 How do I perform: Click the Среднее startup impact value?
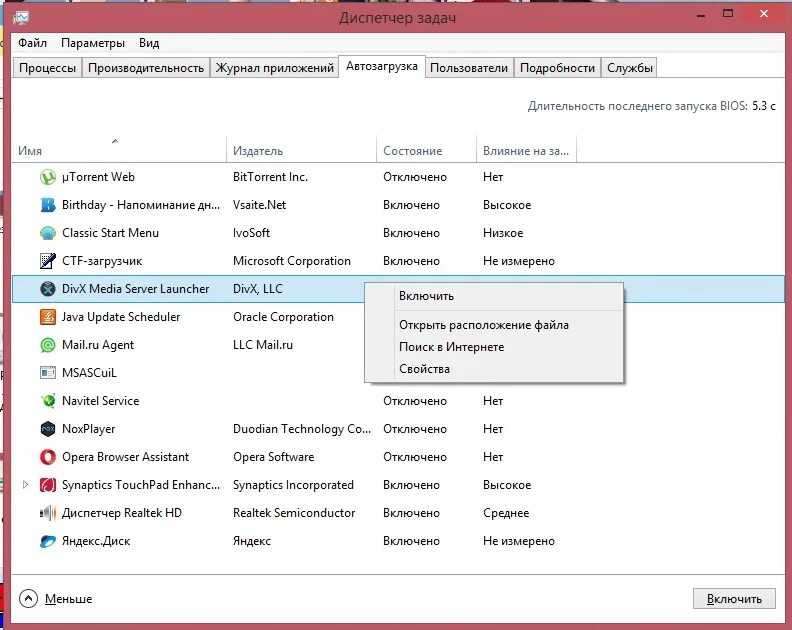coord(506,513)
